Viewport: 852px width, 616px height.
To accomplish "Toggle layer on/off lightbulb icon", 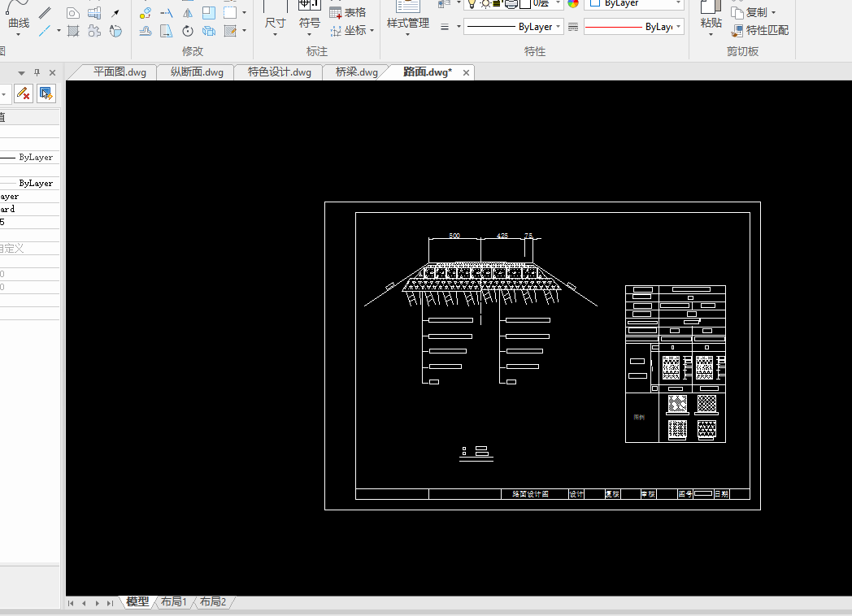I will pos(472,4).
